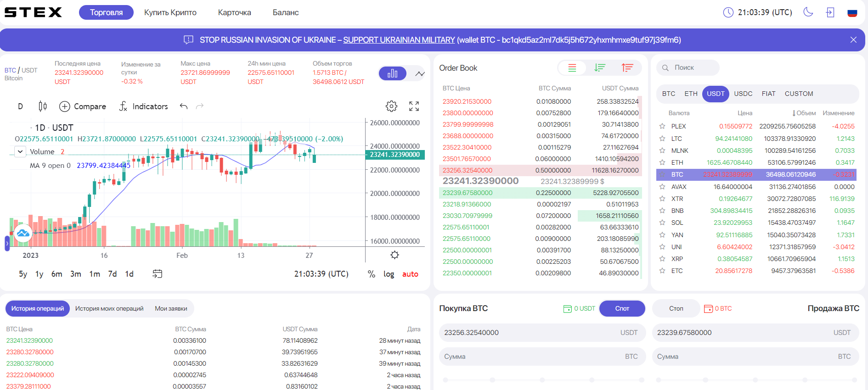Toggle dark mode moon icon
Screen dimensions: 868x390
point(808,12)
